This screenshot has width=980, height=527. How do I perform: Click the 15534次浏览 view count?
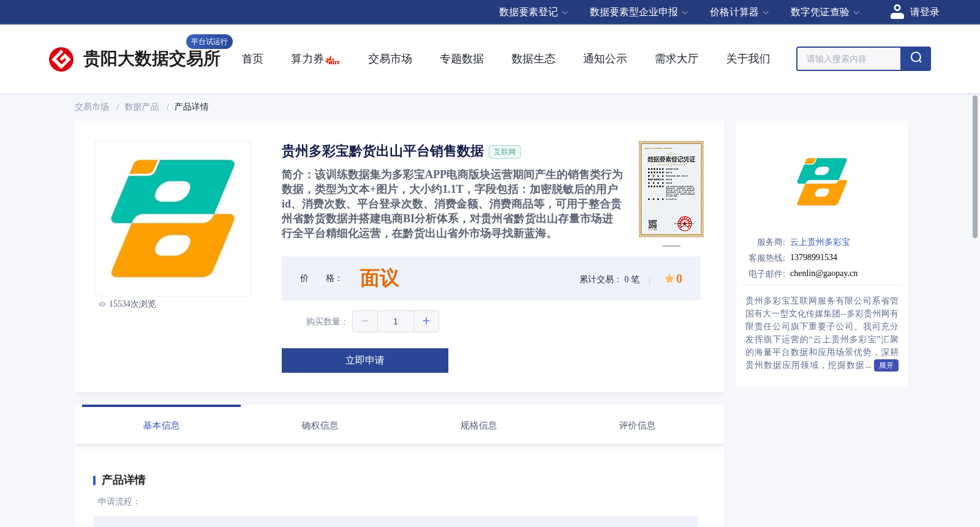[132, 304]
